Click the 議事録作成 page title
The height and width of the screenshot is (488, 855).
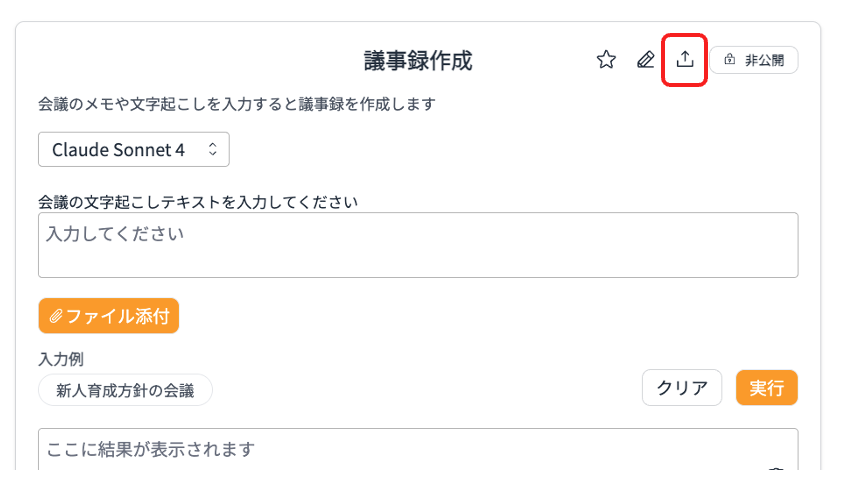418,61
